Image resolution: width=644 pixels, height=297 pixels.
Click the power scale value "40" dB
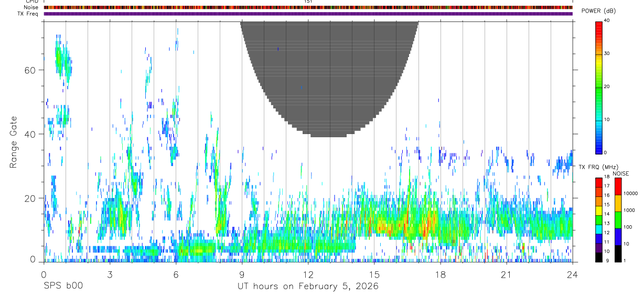pos(607,21)
